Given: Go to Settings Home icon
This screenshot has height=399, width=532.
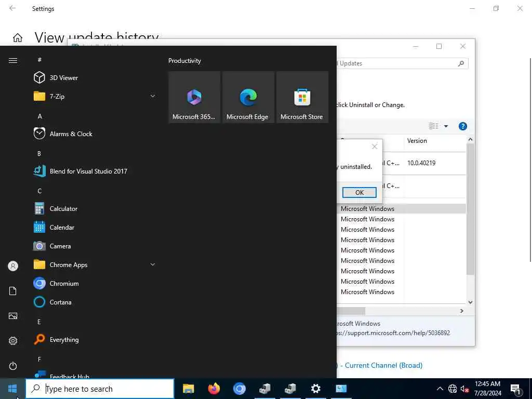Looking at the screenshot, I should (x=18, y=37).
